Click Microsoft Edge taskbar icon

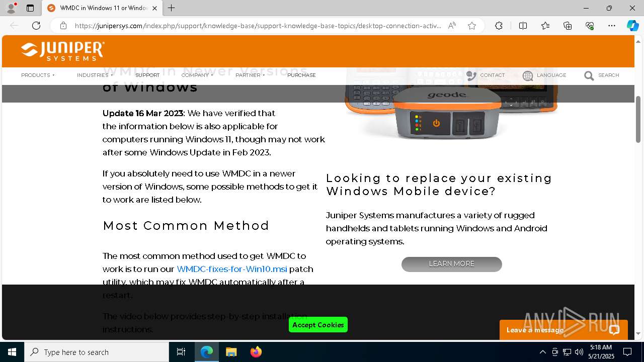(x=207, y=352)
